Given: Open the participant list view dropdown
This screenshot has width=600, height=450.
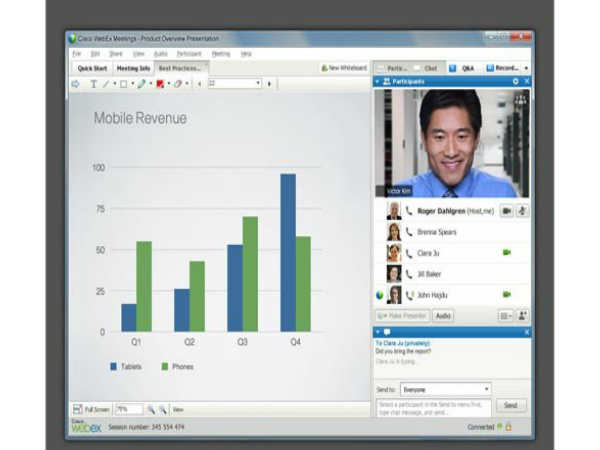Looking at the screenshot, I should coord(506,316).
